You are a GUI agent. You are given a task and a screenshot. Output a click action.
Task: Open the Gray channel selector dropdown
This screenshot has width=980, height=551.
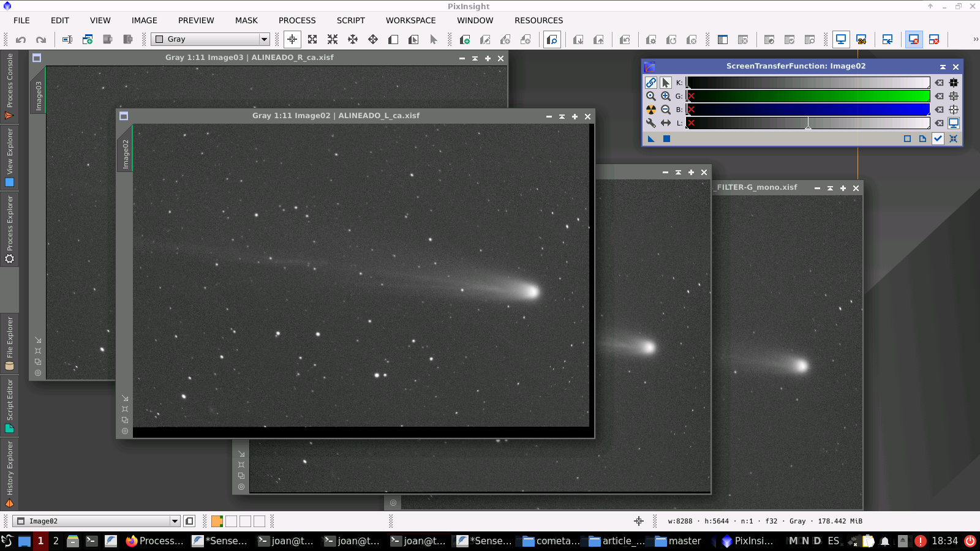coord(264,39)
